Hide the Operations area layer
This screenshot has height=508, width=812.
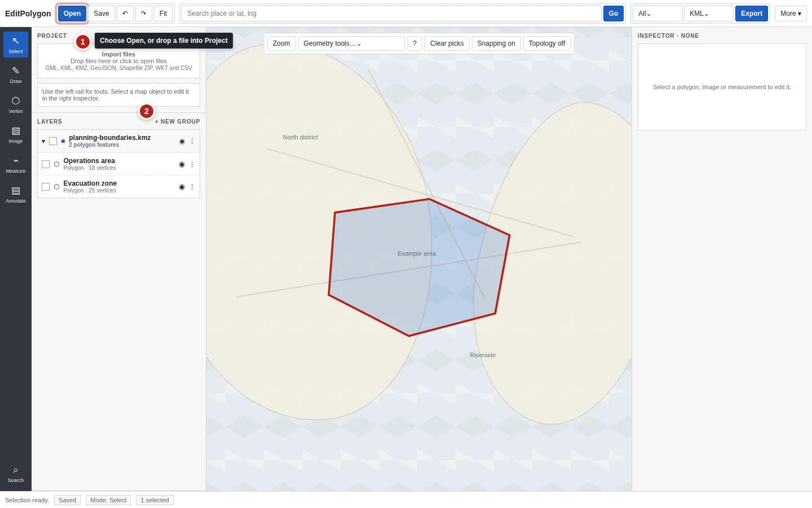point(182,164)
